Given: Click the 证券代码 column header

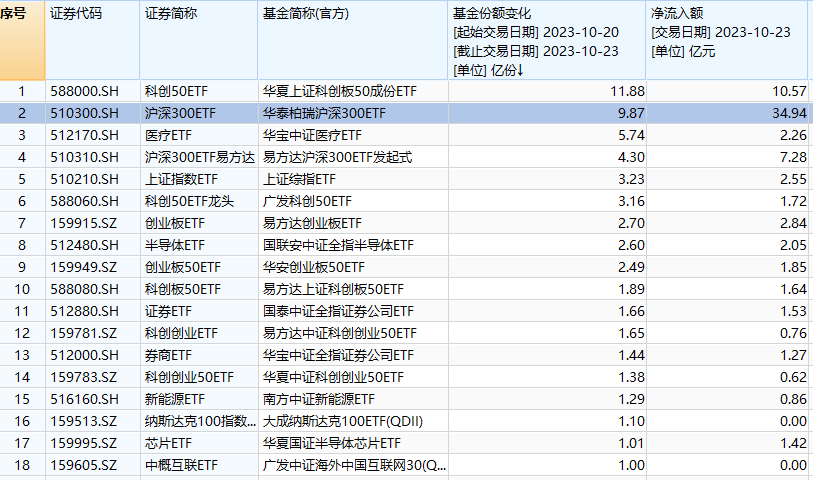Looking at the screenshot, I should [x=93, y=40].
